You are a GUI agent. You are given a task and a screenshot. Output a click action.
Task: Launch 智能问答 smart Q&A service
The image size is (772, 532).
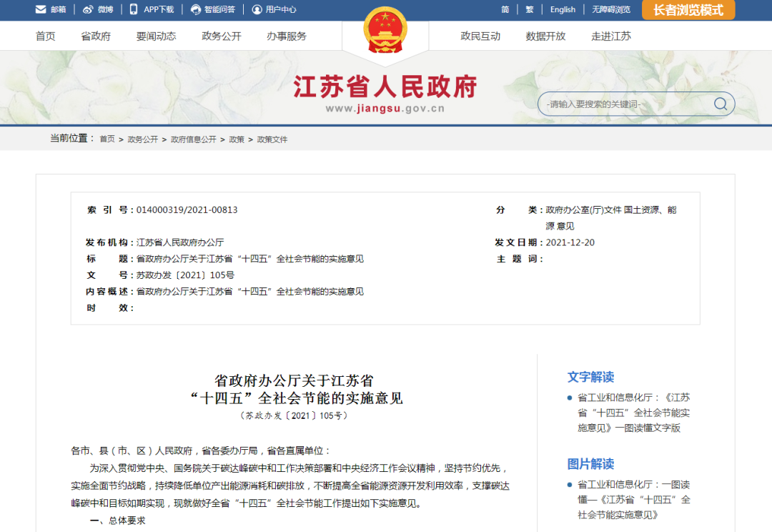pos(212,9)
